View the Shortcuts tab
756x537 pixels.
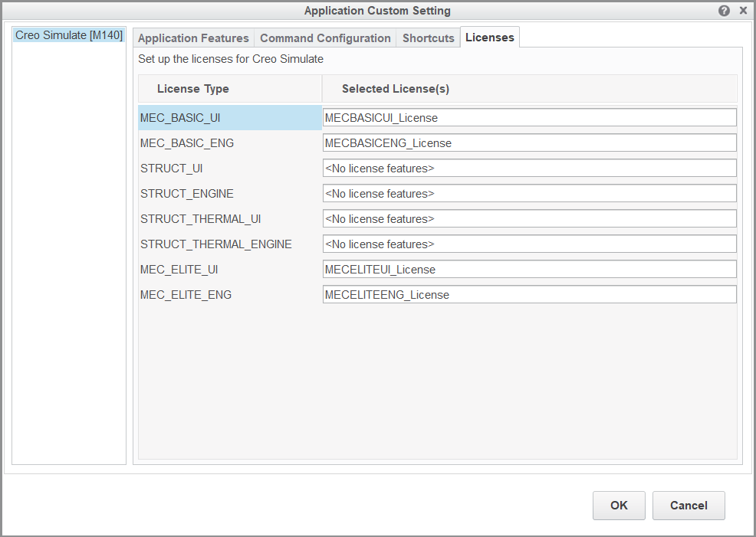[428, 38]
